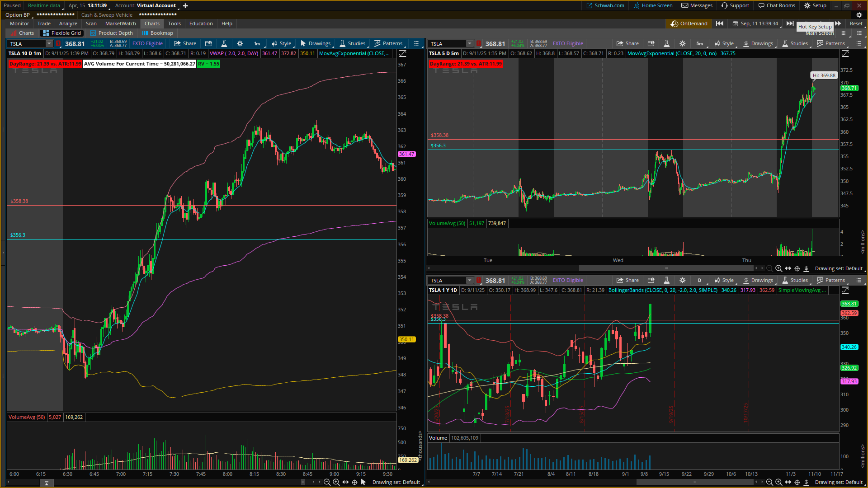Click the pan arrows icon under 5m chart

(x=788, y=268)
